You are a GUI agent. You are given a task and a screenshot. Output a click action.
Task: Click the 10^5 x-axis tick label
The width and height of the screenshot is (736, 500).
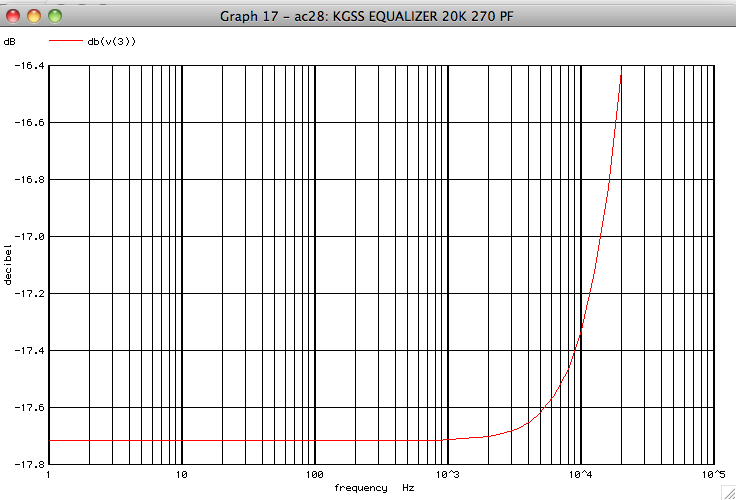point(712,476)
